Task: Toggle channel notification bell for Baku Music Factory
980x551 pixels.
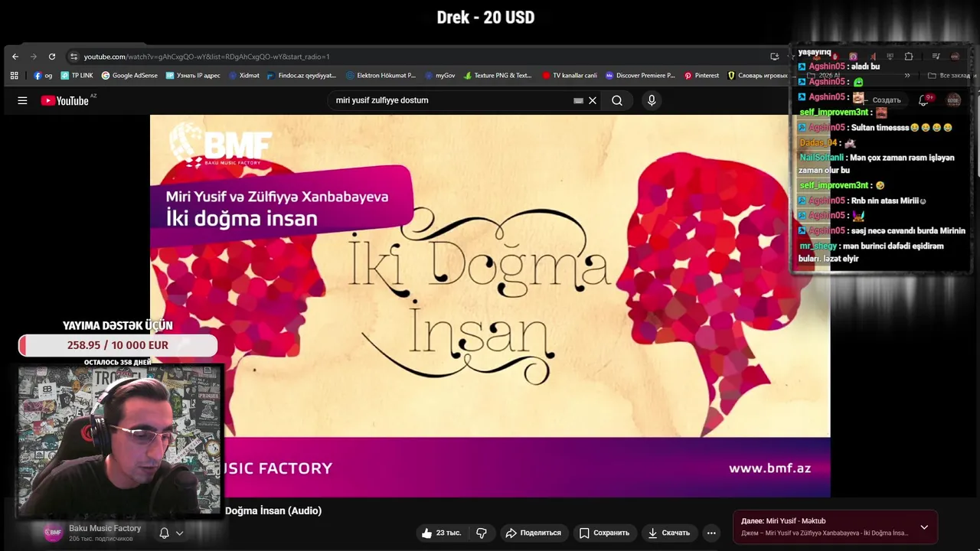Action: pyautogui.click(x=164, y=533)
